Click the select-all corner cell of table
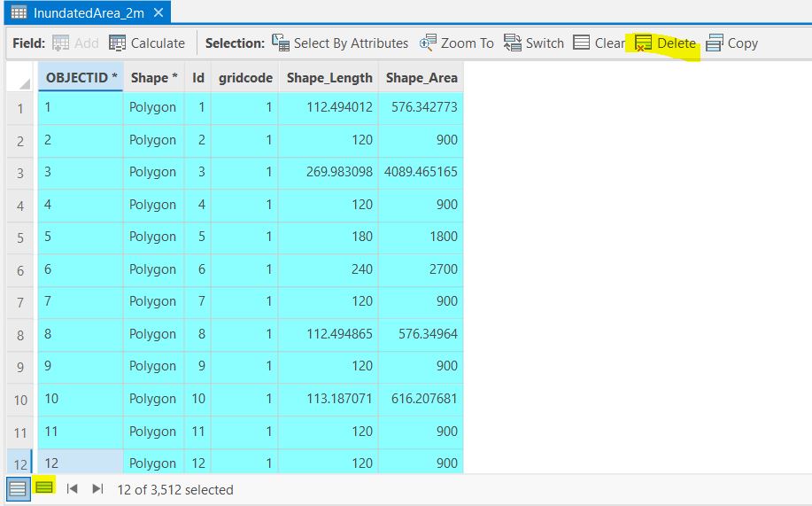The width and height of the screenshot is (812, 506). pos(20,79)
